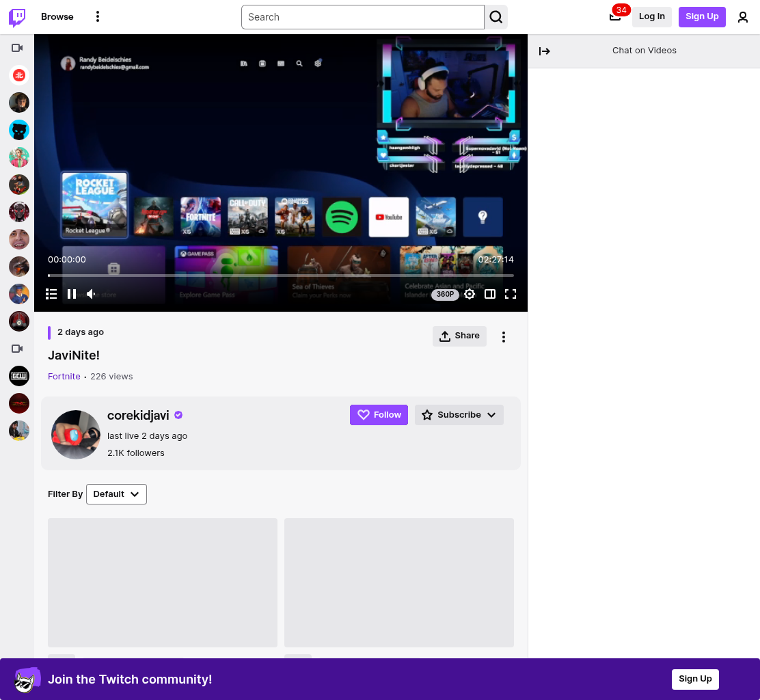The height and width of the screenshot is (700, 760).
Task: Open the video player settings gear
Action: tap(469, 294)
